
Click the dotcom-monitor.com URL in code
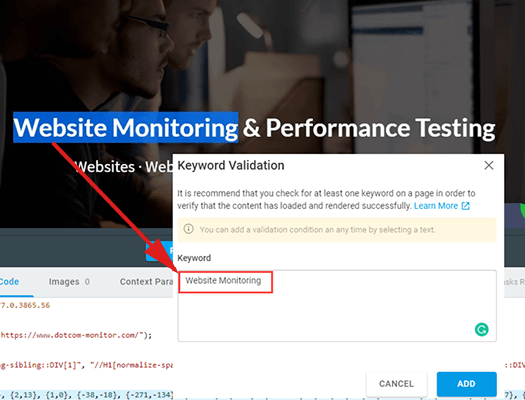click(72, 335)
